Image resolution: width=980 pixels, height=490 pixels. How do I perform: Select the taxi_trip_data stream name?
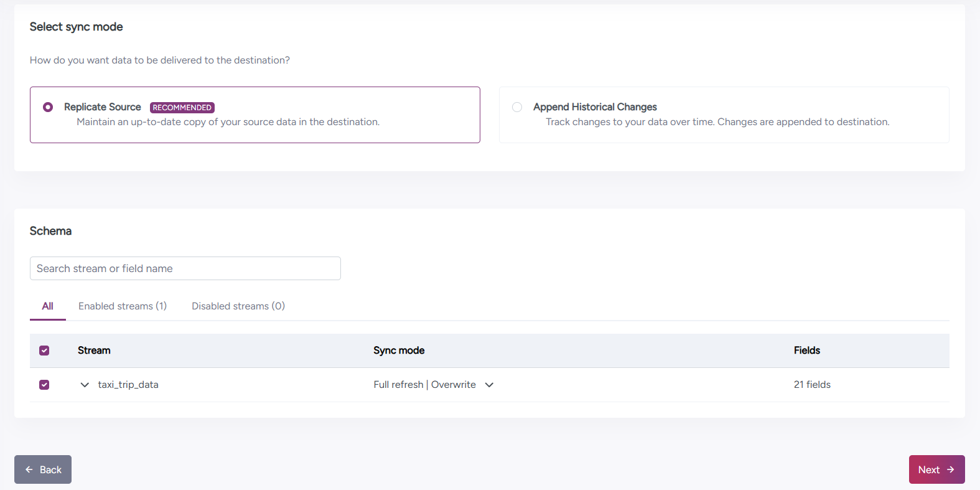pos(128,385)
